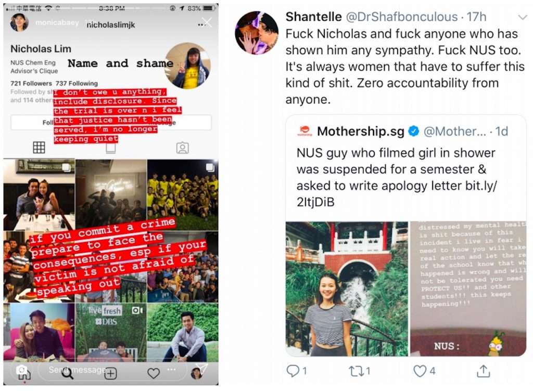Open @DrShafbonculous handle link
Image resolution: width=533 pixels, height=392 pixels.
click(402, 17)
